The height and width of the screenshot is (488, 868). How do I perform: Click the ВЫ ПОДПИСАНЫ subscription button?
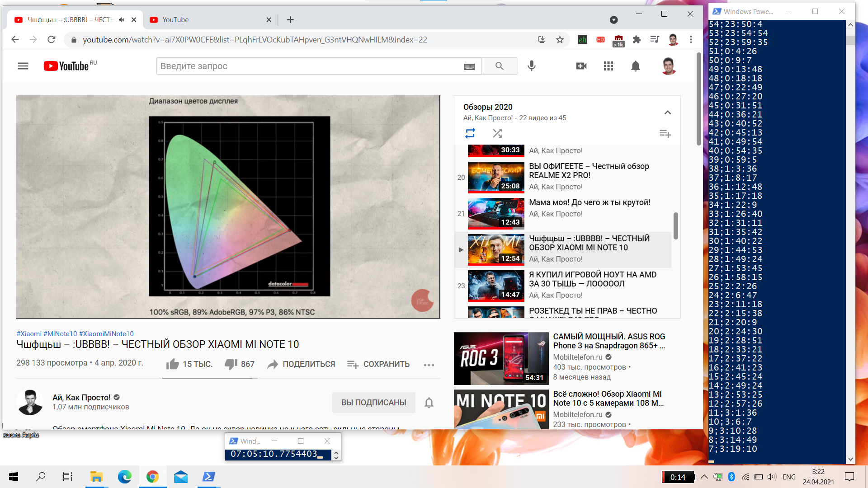tap(374, 403)
